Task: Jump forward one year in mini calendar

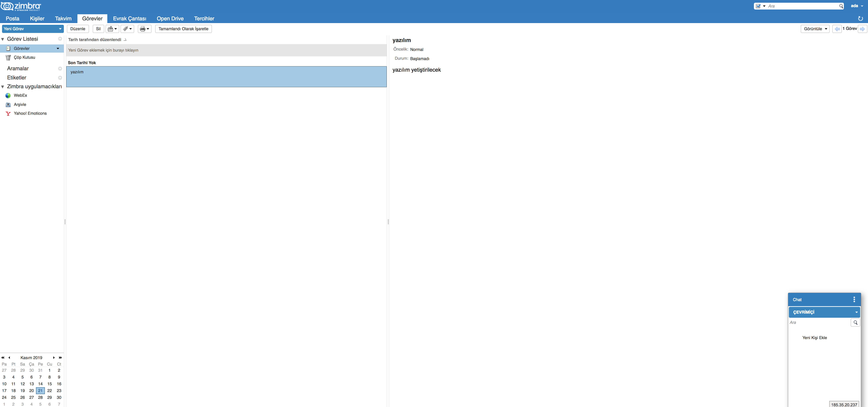Action: [60, 357]
